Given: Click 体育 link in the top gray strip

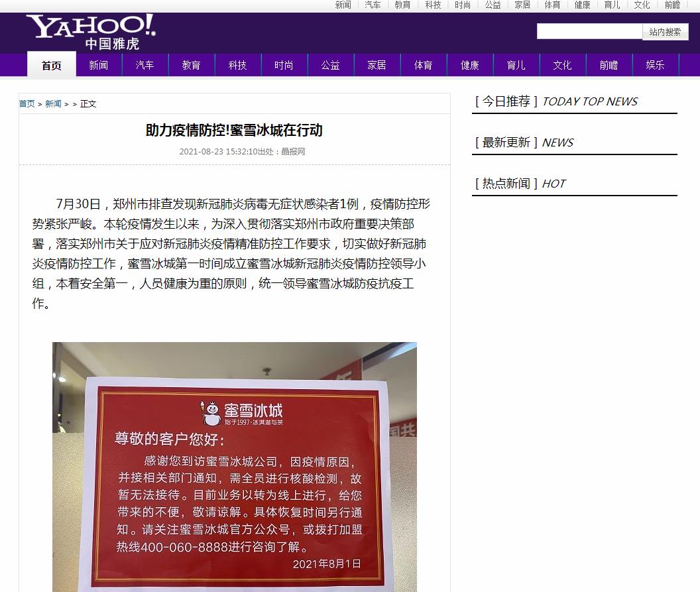Looking at the screenshot, I should (x=552, y=5).
